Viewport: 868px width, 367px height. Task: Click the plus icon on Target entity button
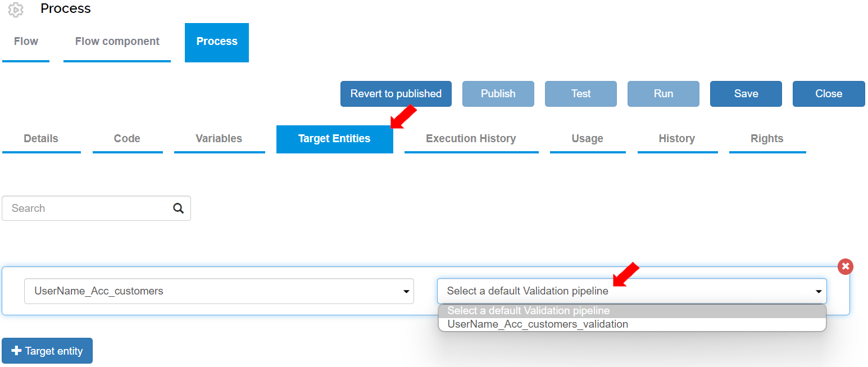[16, 351]
